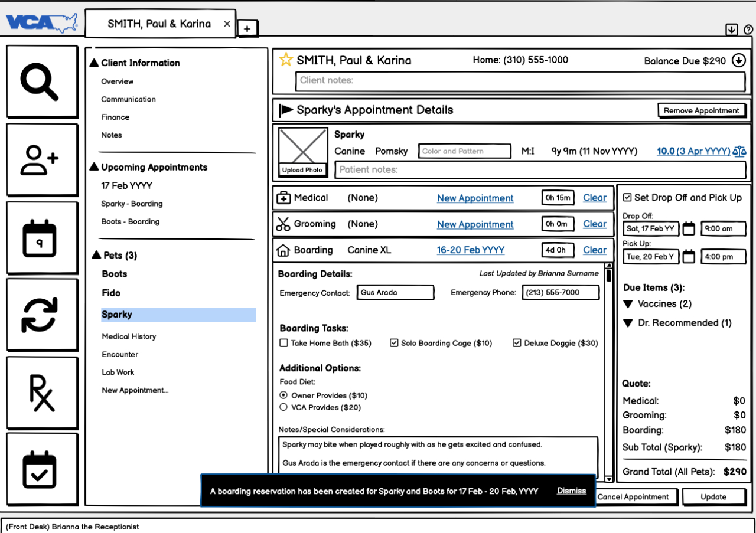Select VCA Provides food diet option
Viewport: 756px width, 533px height.
(283, 407)
